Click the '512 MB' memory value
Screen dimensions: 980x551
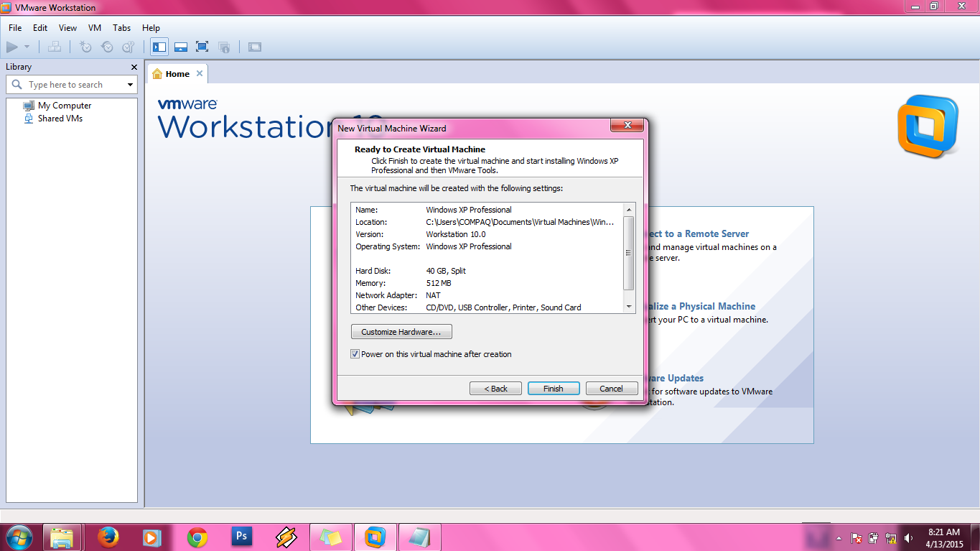coord(439,283)
